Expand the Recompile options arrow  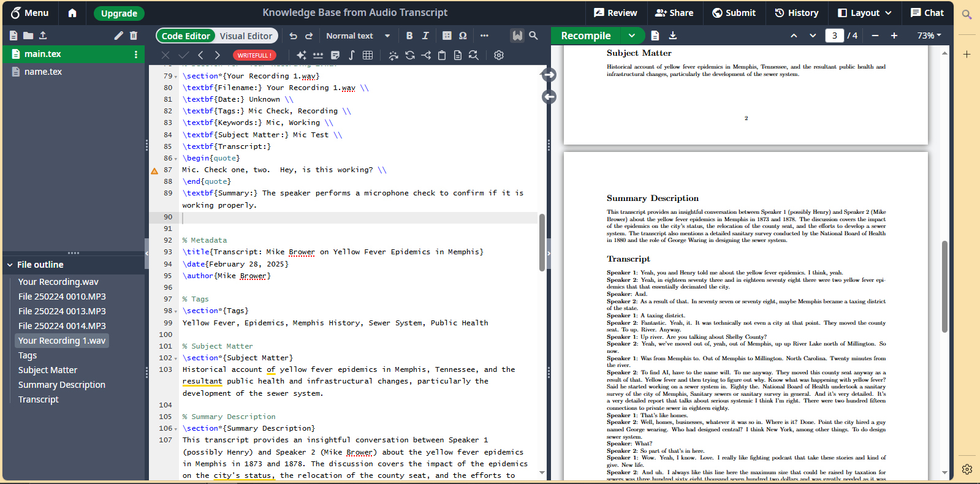tap(632, 36)
